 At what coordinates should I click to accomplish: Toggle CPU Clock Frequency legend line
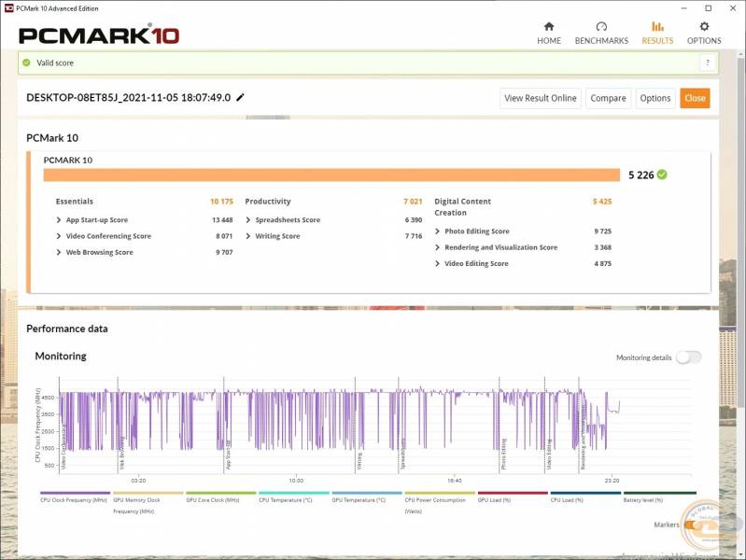pyautogui.click(x=75, y=497)
